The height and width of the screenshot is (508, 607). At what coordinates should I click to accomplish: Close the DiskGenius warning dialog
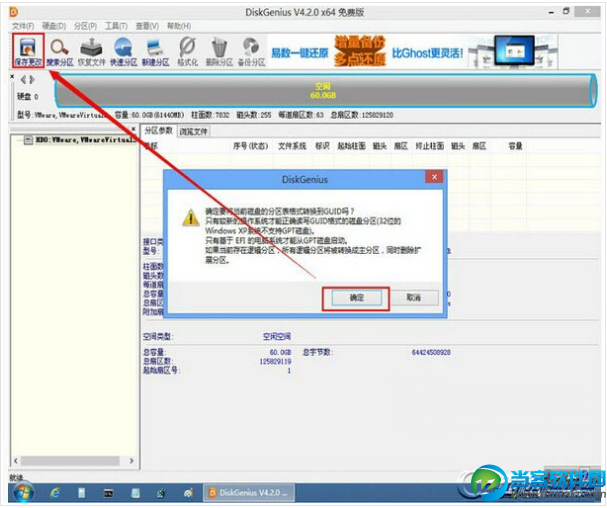point(434,177)
